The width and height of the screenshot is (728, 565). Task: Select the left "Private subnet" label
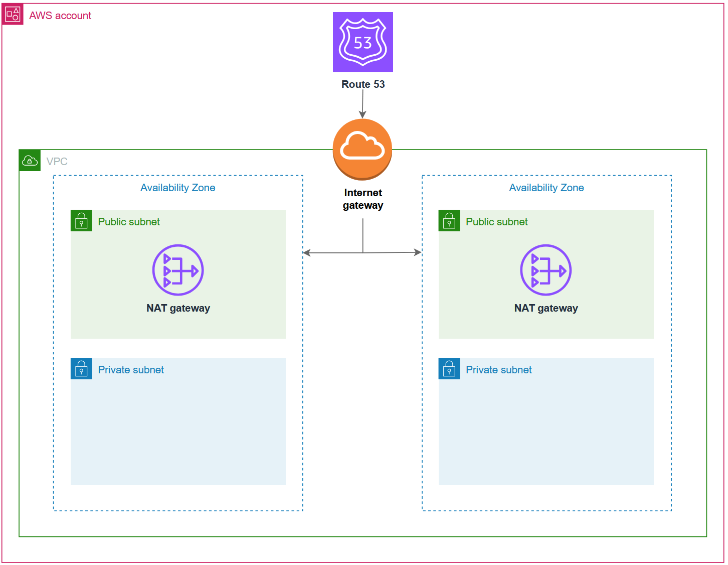[x=131, y=370]
